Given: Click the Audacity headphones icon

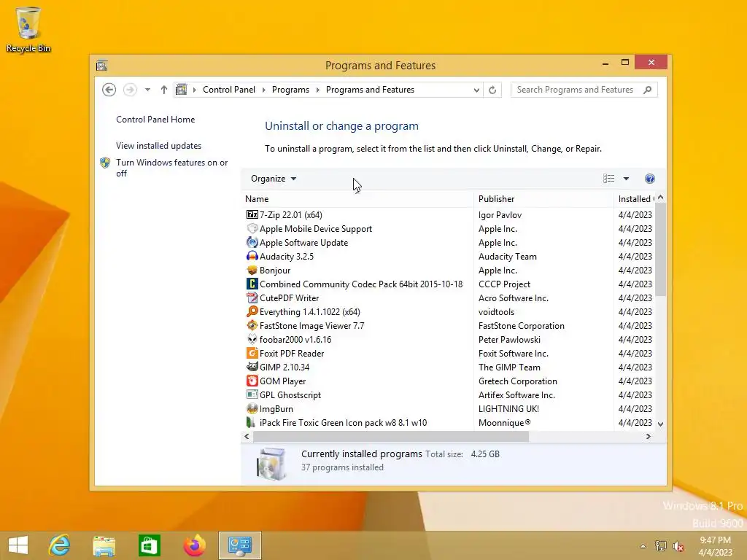Looking at the screenshot, I should [x=252, y=256].
